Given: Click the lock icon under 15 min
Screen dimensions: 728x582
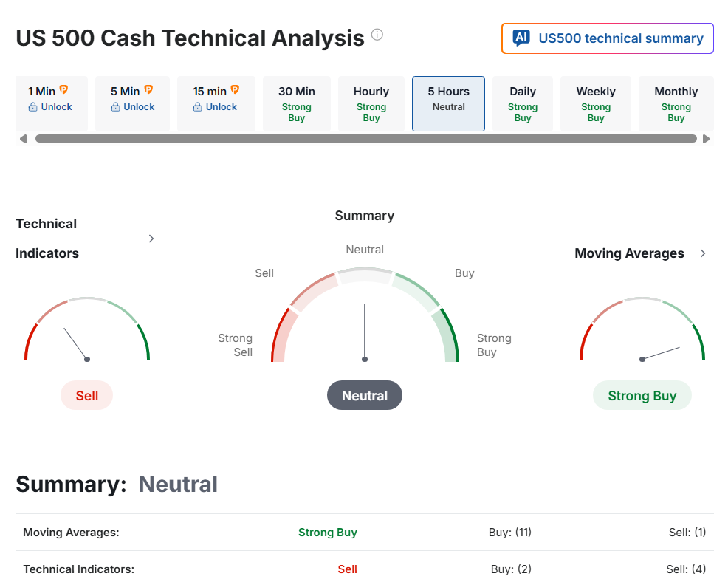Looking at the screenshot, I should click(x=197, y=107).
